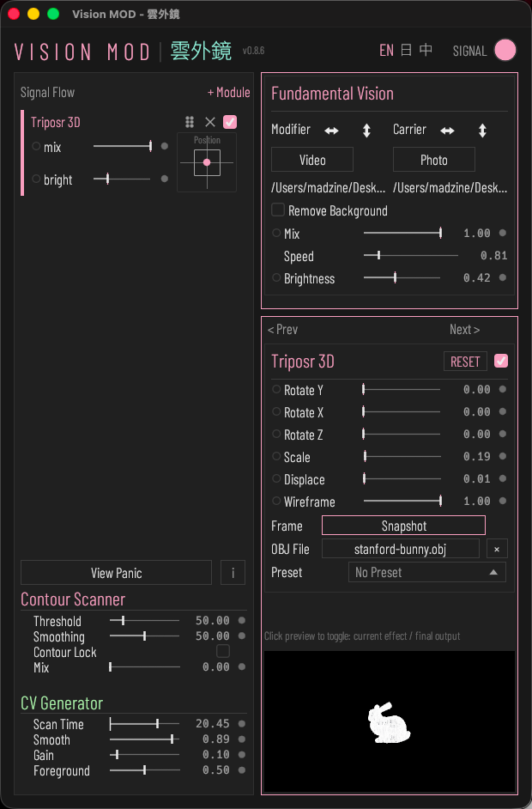
Task: Click the Modifier horizontal flip arrow
Action: 331,131
